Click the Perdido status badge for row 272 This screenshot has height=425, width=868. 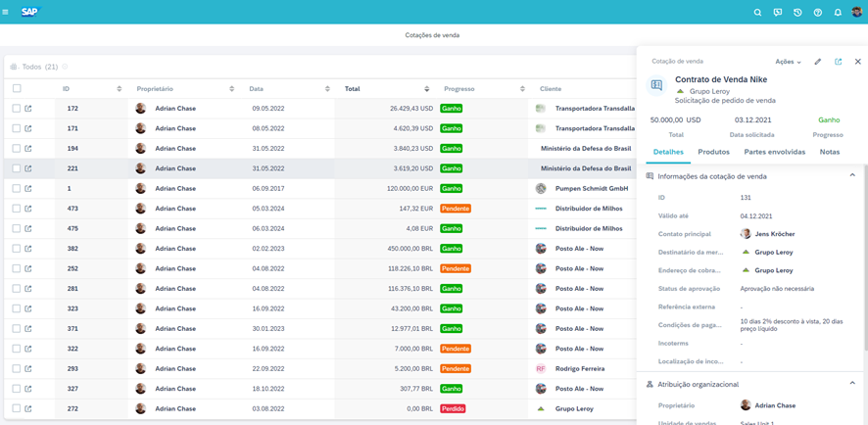453,408
